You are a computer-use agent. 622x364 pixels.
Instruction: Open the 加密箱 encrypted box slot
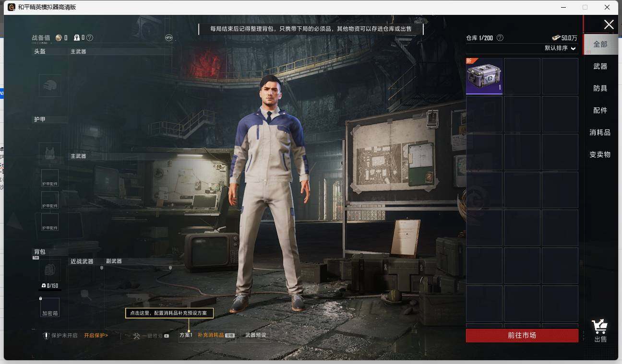[x=50, y=307]
